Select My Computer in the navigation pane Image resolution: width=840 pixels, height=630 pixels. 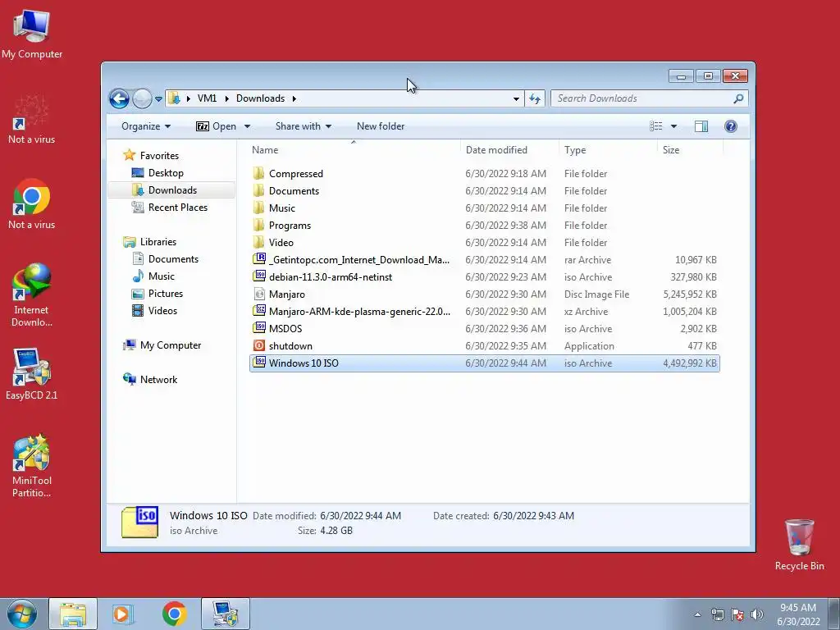click(x=171, y=345)
